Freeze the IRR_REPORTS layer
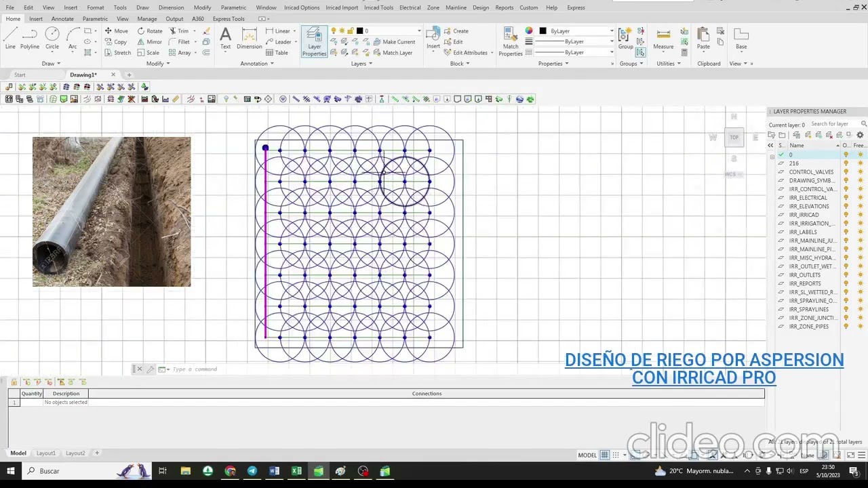This screenshot has width=868, height=488. point(861,283)
